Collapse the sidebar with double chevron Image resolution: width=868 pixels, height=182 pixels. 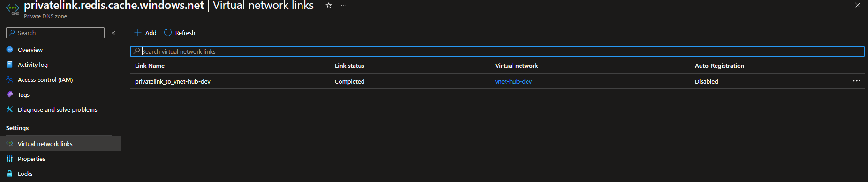coord(113,33)
